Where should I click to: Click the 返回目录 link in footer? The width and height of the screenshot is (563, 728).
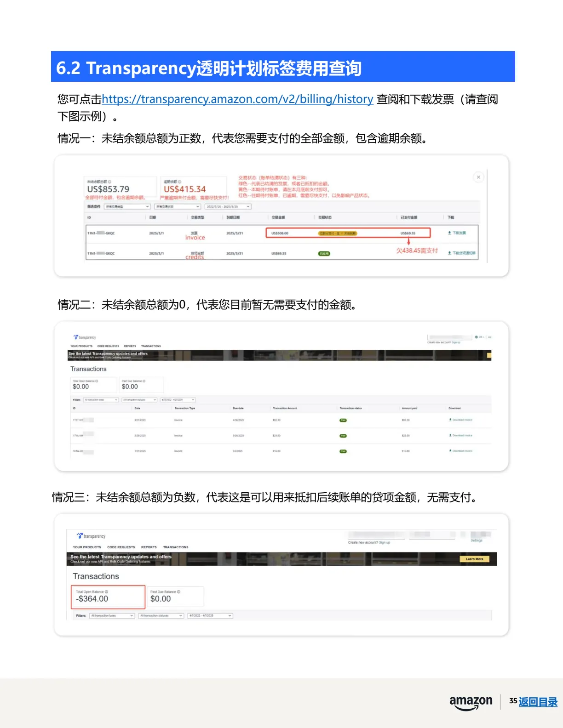coord(538,702)
